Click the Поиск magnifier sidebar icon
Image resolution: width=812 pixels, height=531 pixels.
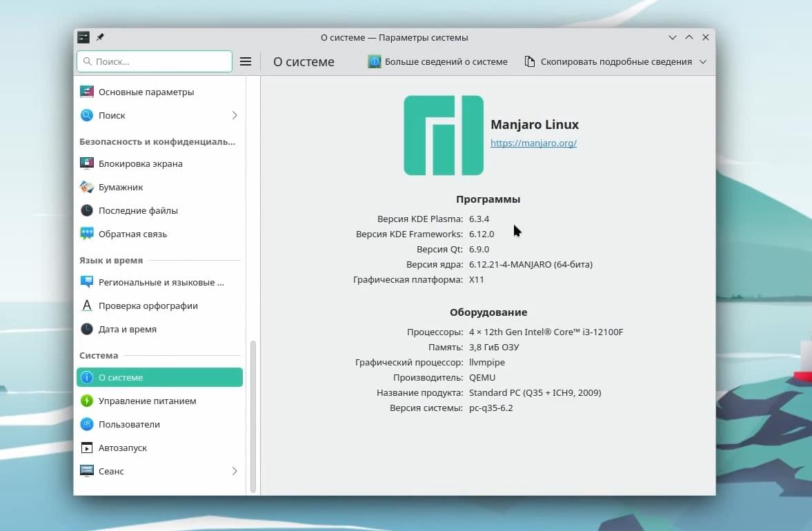tap(86, 115)
